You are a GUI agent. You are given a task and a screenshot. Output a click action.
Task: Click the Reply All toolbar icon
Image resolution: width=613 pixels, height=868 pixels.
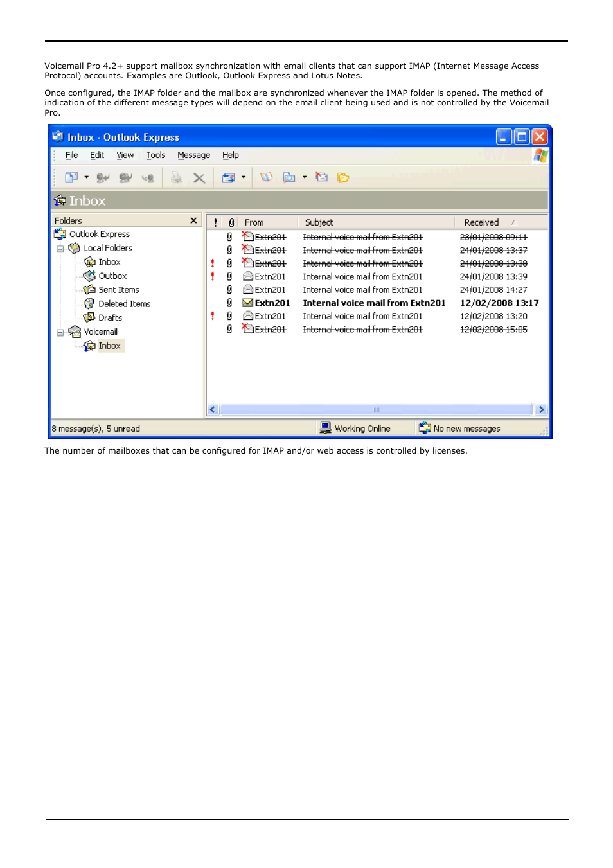tap(125, 178)
